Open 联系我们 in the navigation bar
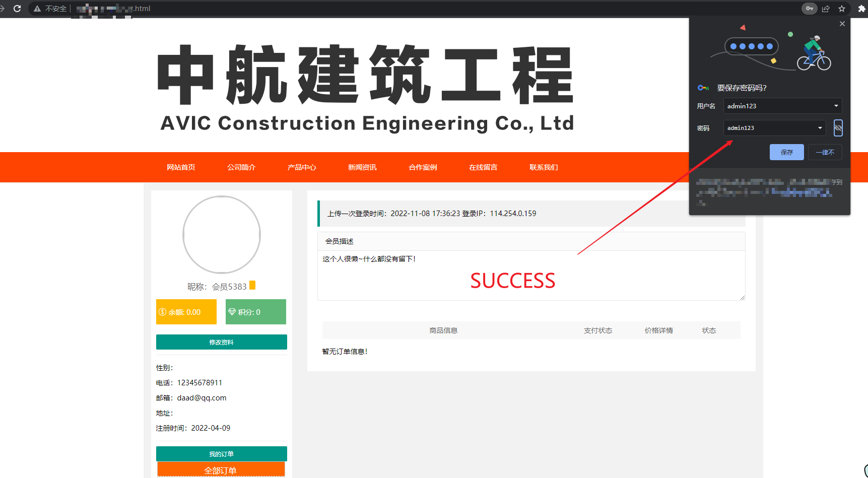 [x=544, y=167]
